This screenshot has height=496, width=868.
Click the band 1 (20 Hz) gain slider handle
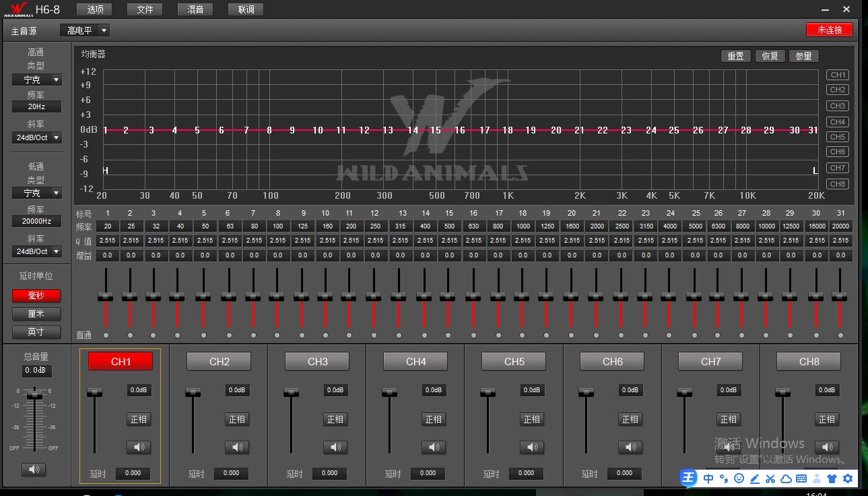click(x=106, y=297)
